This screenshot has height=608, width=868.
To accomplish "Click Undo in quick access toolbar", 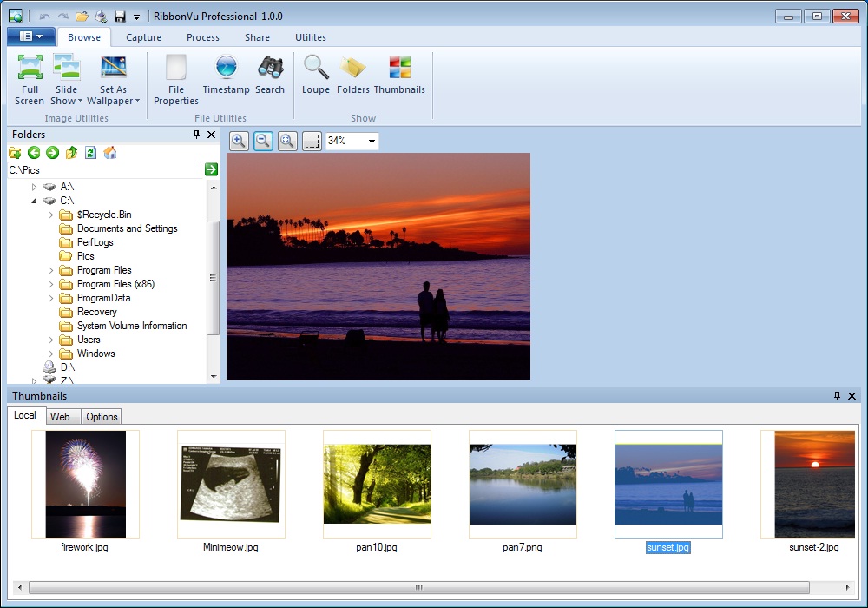I will (44, 17).
